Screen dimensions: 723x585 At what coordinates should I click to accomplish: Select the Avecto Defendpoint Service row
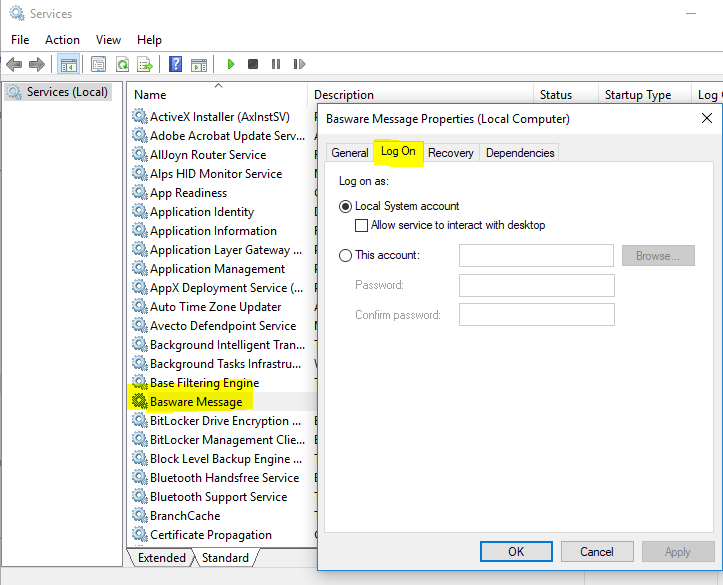pyautogui.click(x=223, y=325)
